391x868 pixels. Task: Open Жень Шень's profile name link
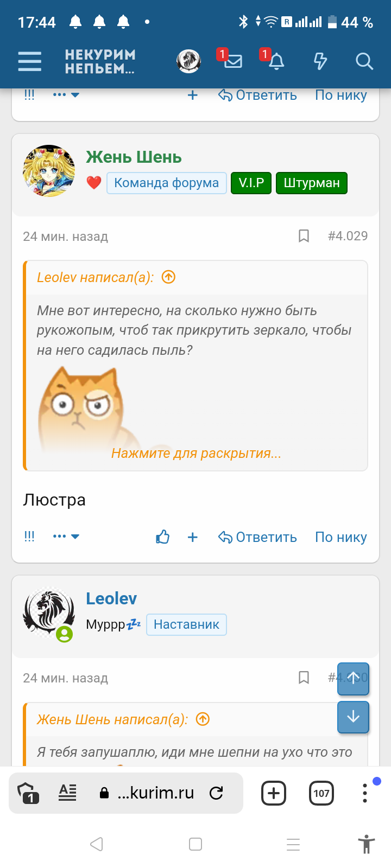pyautogui.click(x=134, y=157)
